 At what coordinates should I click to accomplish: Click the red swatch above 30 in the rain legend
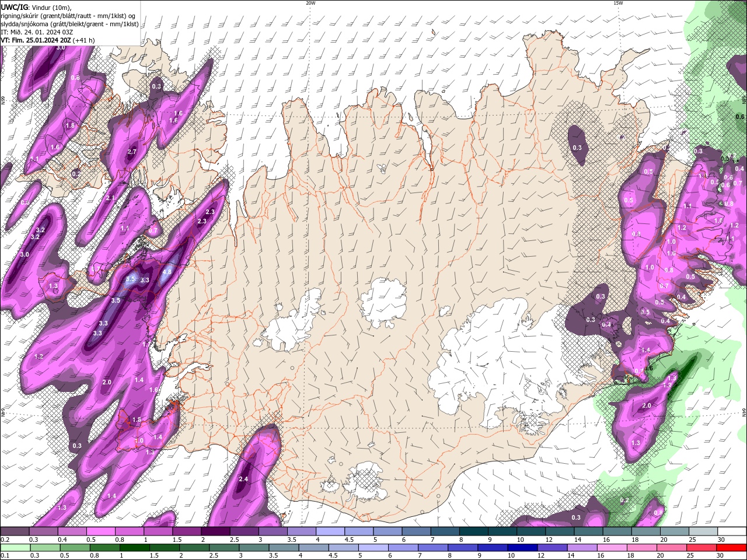(x=732, y=548)
